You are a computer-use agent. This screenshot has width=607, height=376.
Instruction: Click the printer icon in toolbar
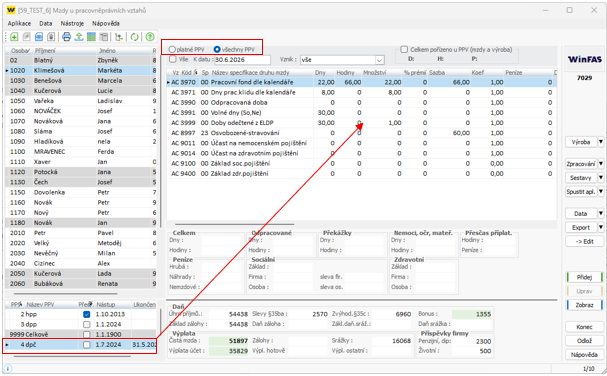click(x=67, y=37)
